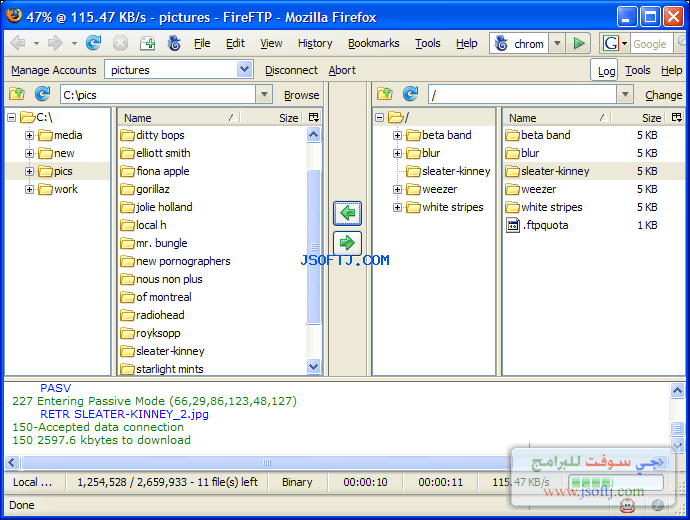Refresh the remote file listing
690x520 pixels.
point(410,94)
